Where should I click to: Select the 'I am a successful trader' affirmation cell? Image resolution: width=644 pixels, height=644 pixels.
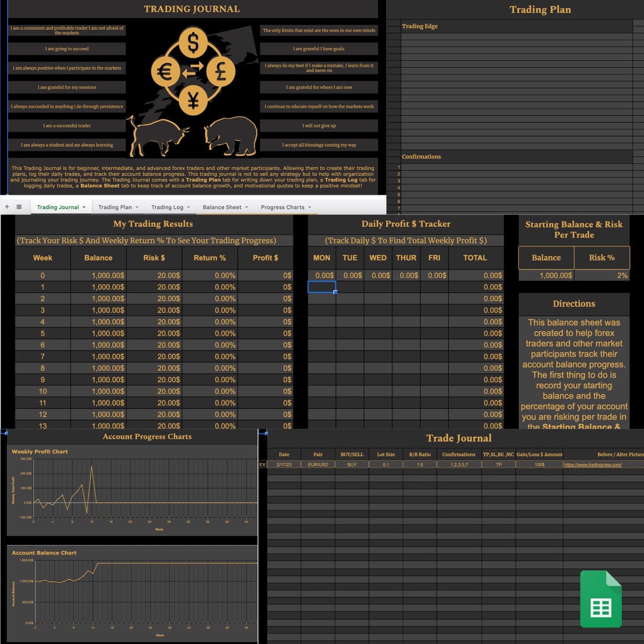coord(66,126)
